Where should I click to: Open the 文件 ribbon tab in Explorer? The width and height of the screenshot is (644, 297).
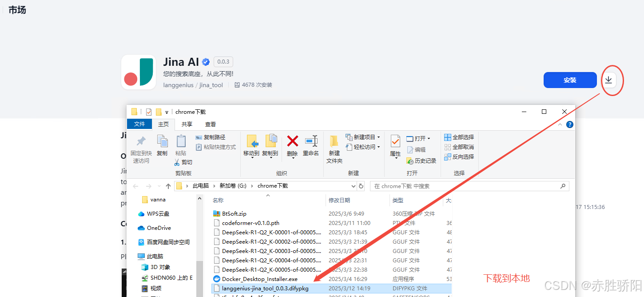(x=139, y=124)
